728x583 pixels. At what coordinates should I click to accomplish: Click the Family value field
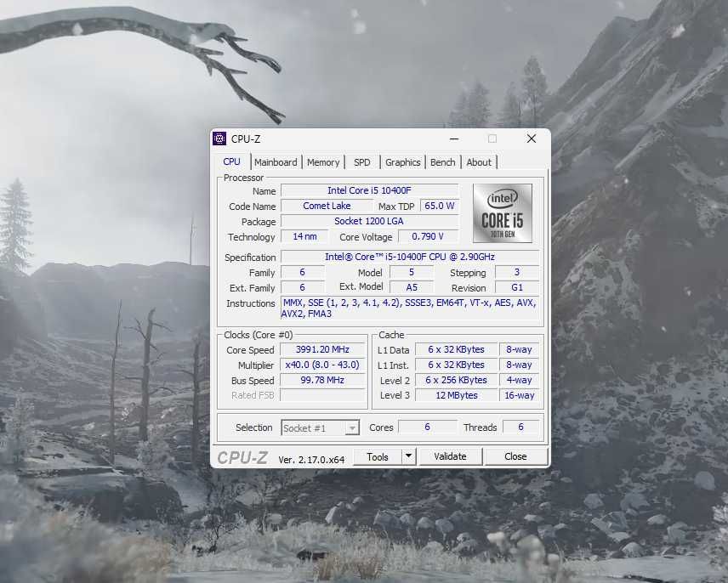click(x=303, y=272)
